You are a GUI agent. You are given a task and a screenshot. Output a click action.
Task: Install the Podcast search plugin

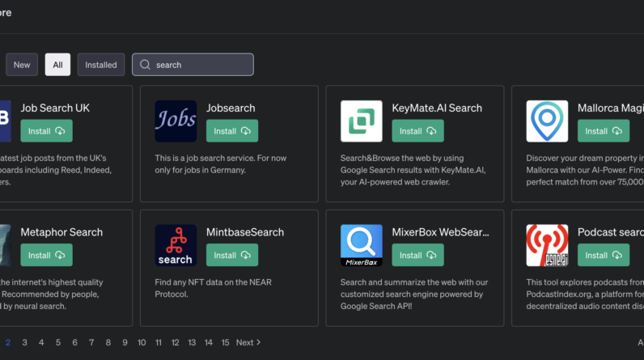coord(604,255)
